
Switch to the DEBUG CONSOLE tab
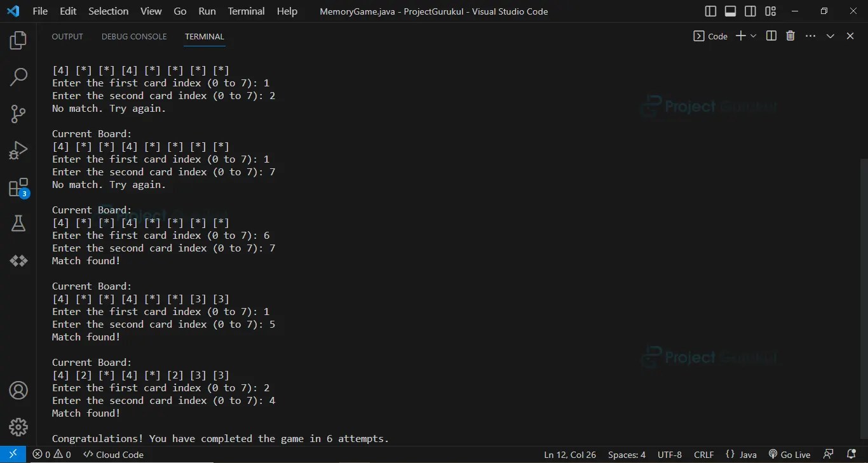pos(133,36)
